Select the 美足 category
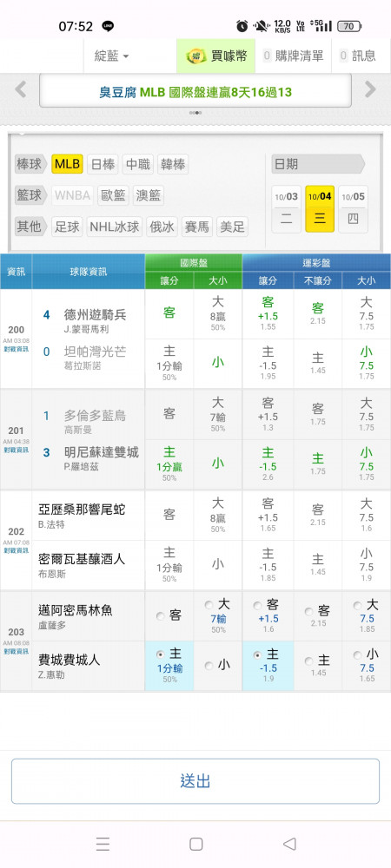Viewport: 391px width, 868px height. (232, 227)
